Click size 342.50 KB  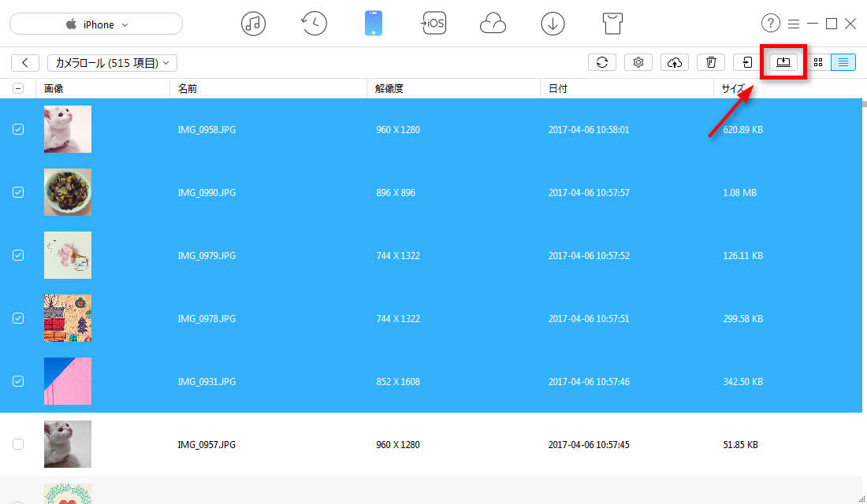point(743,382)
